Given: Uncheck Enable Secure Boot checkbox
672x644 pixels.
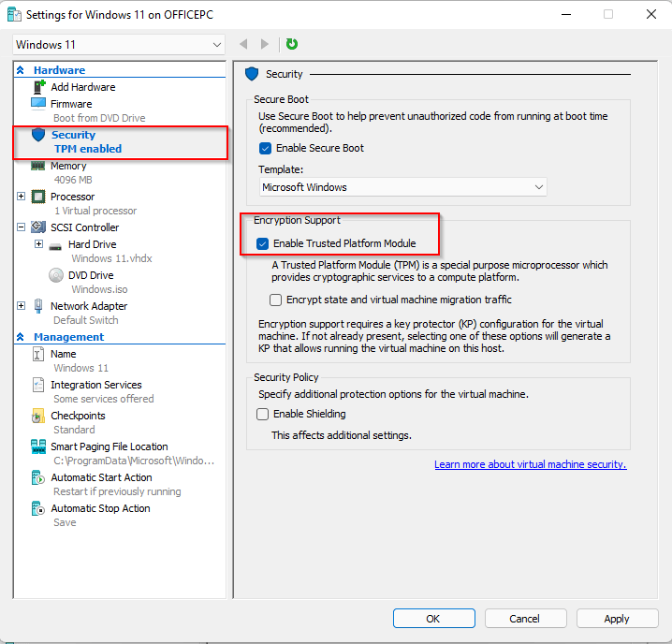Looking at the screenshot, I should click(x=266, y=148).
